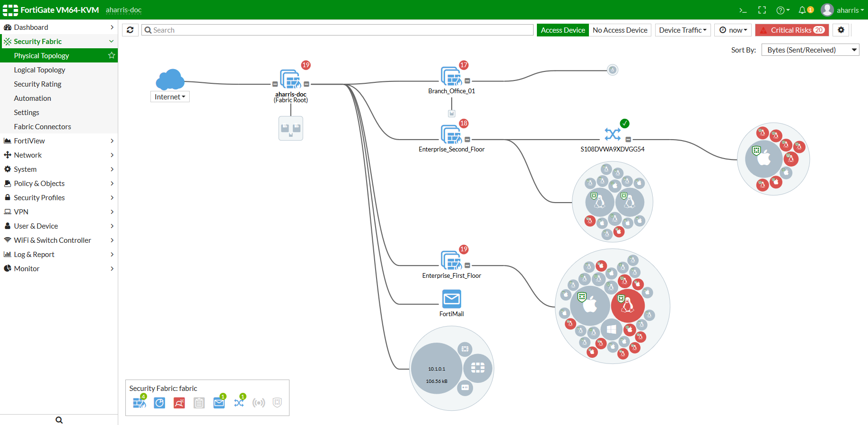Collapse the Enterprise_First_Floor node branch
This screenshot has width=868, height=425.
[467, 266]
